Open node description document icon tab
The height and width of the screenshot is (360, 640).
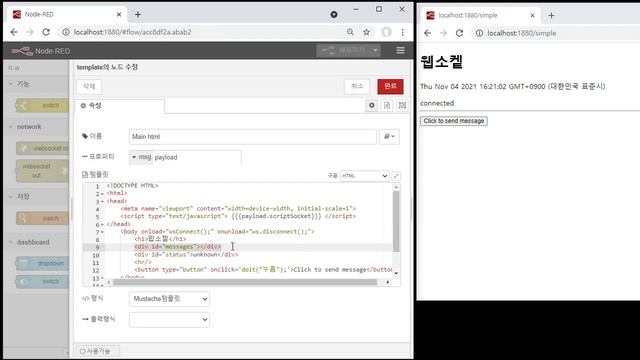coord(387,105)
